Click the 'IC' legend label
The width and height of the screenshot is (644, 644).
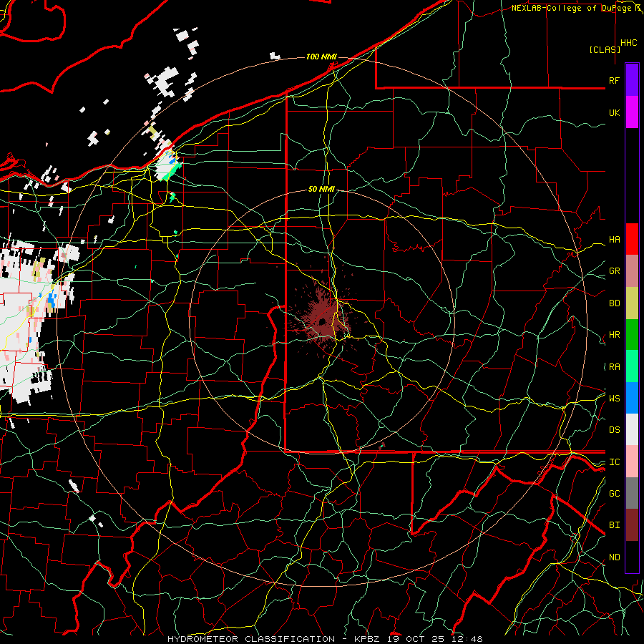[x=614, y=462]
